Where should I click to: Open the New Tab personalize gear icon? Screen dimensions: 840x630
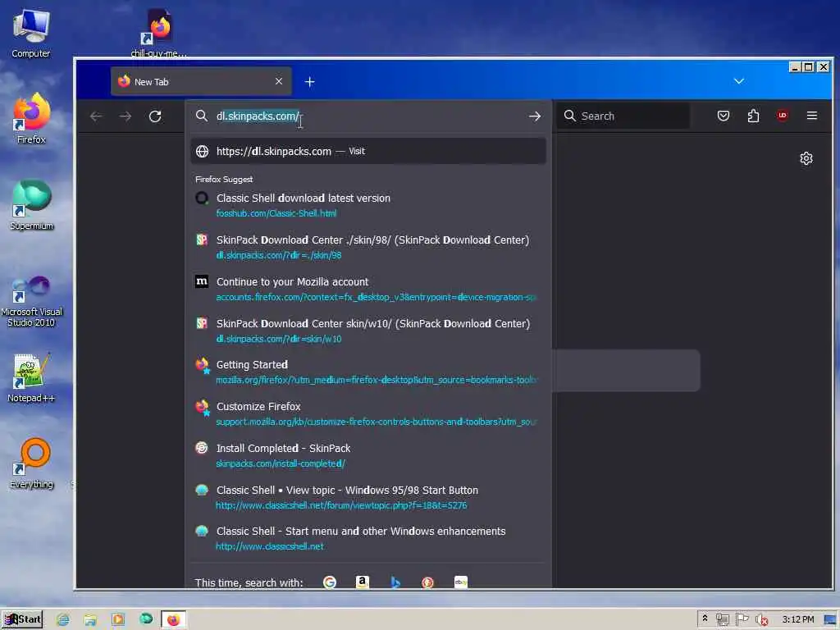tap(806, 158)
